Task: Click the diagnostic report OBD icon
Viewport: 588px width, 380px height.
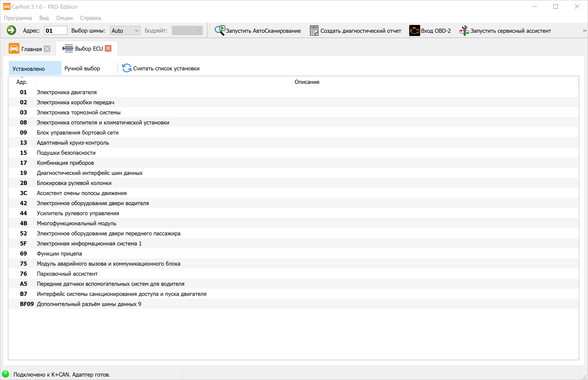Action: (314, 31)
